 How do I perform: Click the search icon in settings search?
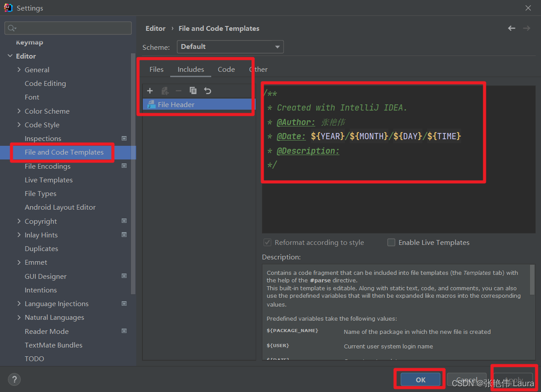11,28
